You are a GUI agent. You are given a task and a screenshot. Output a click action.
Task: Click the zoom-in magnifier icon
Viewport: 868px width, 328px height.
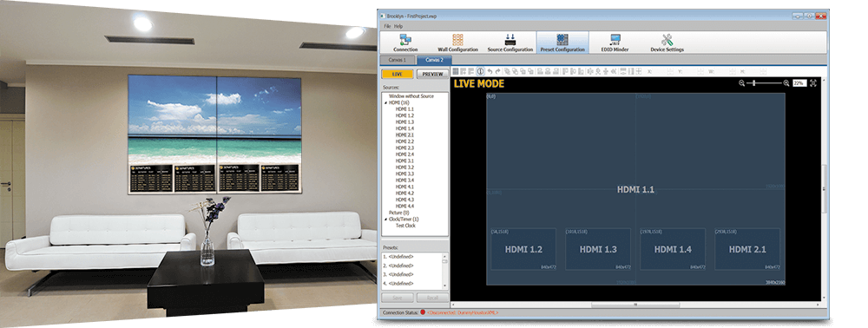pos(786,83)
